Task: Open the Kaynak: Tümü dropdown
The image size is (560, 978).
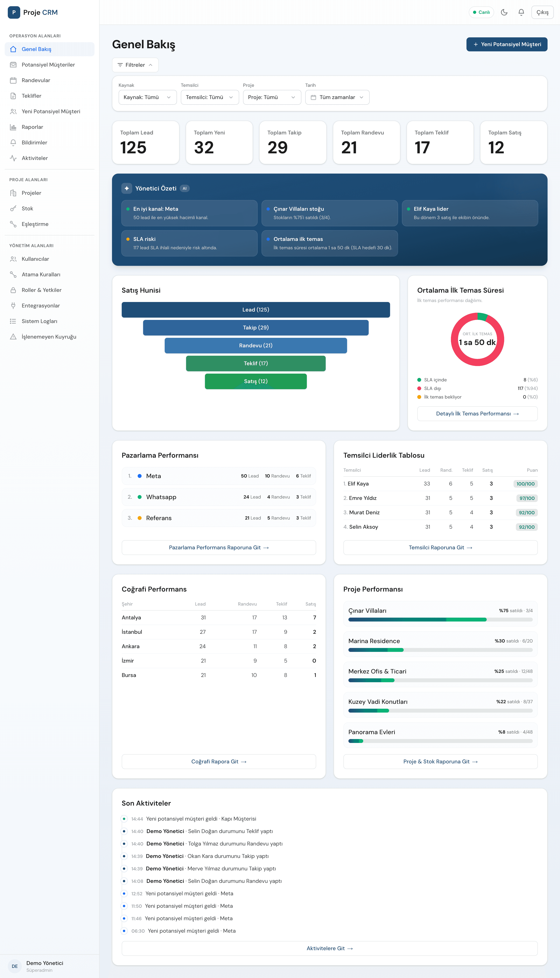Action: tap(147, 97)
